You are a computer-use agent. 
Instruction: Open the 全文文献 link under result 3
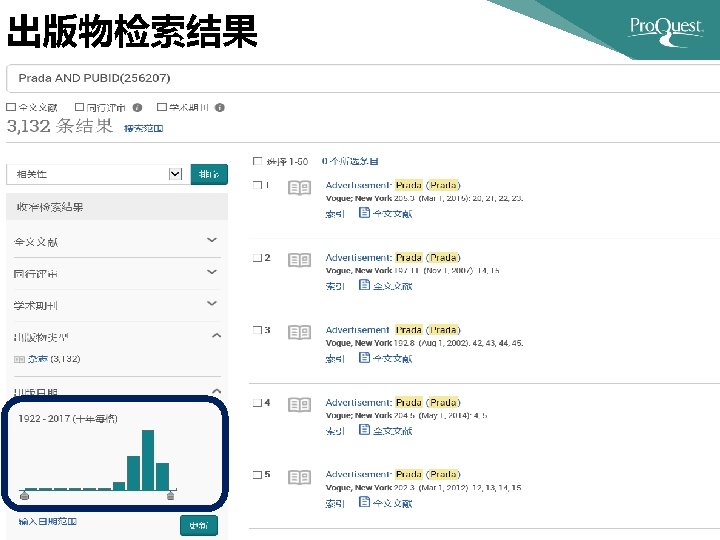pyautogui.click(x=393, y=359)
